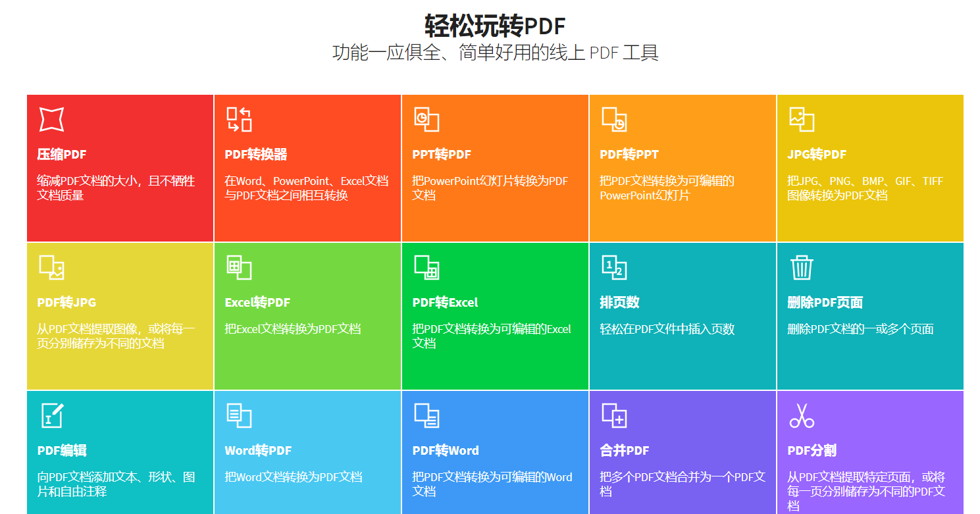Select the 删除PDF页面 title
The image size is (980, 514).
[x=825, y=303]
